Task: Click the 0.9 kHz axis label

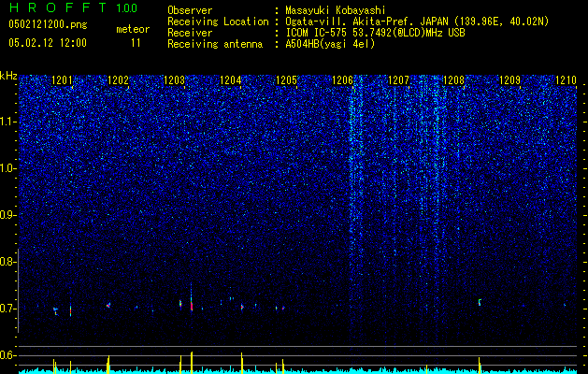Action: (8, 215)
